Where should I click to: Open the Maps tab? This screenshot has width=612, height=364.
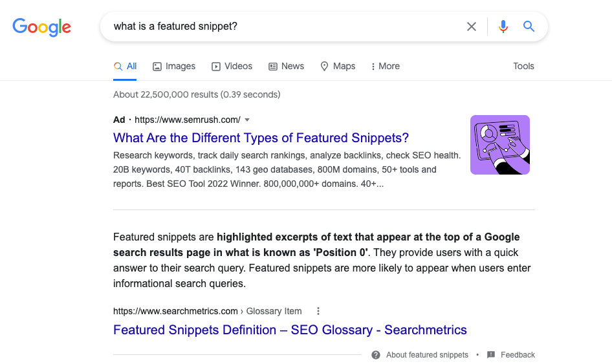pyautogui.click(x=338, y=66)
